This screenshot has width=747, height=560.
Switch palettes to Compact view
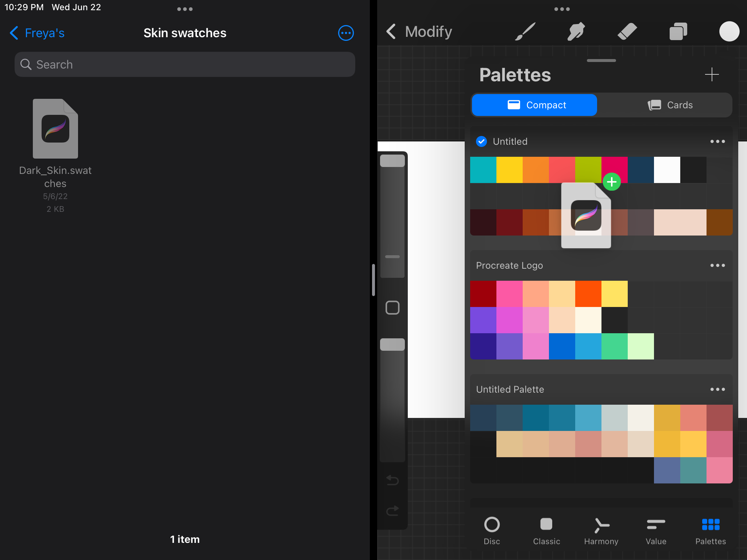[x=534, y=105]
